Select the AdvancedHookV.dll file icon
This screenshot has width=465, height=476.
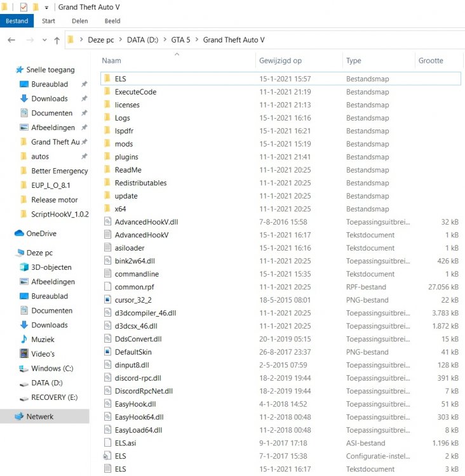107,221
